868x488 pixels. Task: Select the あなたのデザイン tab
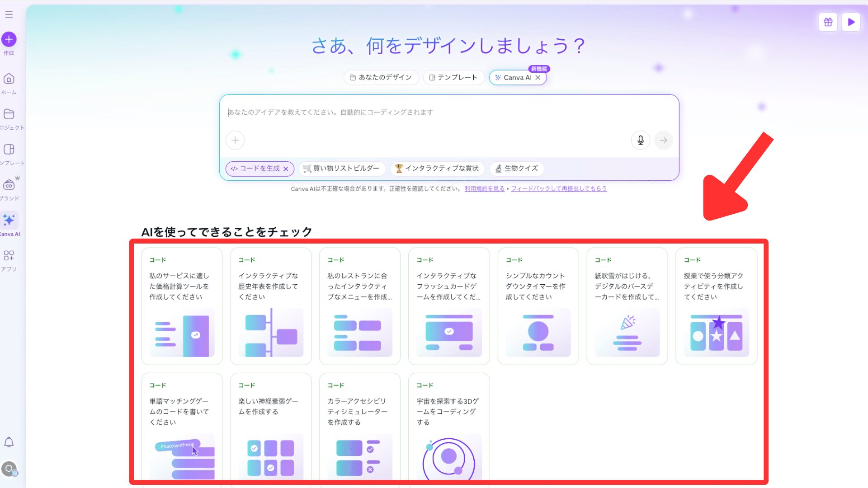pyautogui.click(x=381, y=78)
